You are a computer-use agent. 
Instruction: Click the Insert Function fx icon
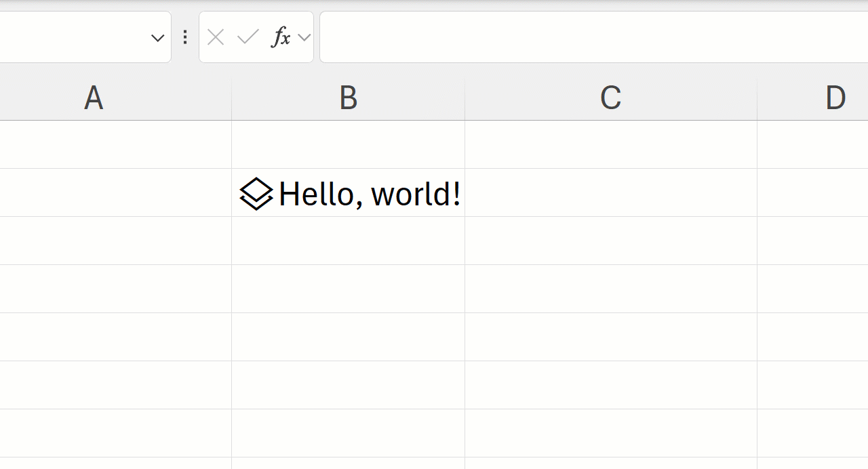tap(280, 37)
